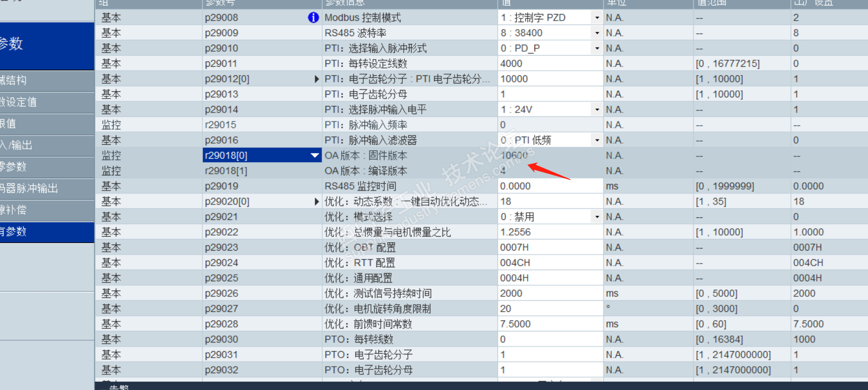Select parameter number p29019
This screenshot has height=390, width=868.
tap(221, 186)
